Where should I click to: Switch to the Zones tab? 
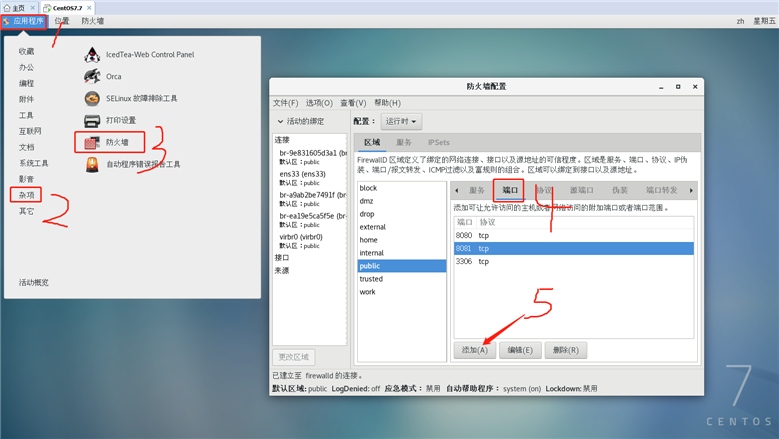point(372,143)
